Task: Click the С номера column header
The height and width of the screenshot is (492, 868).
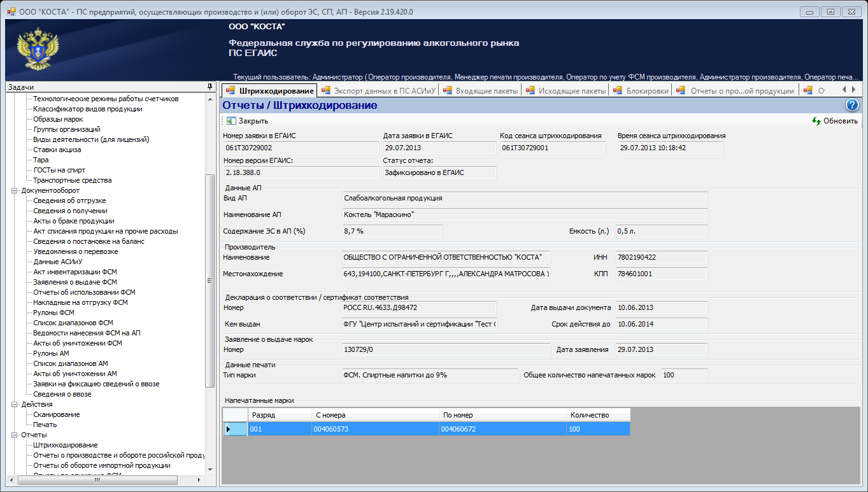Action: point(374,415)
